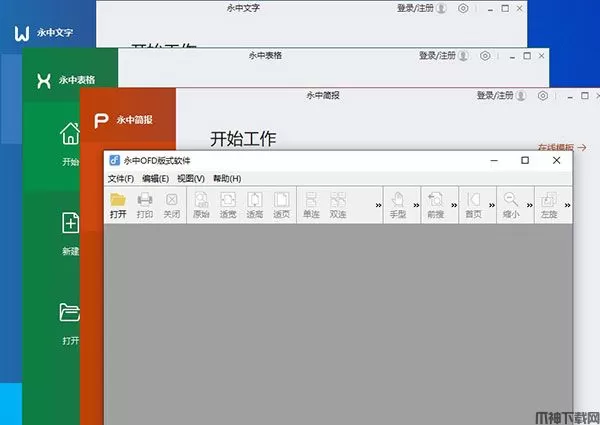Minimize the 永中文字 window
600x425 pixels.
tap(491, 10)
